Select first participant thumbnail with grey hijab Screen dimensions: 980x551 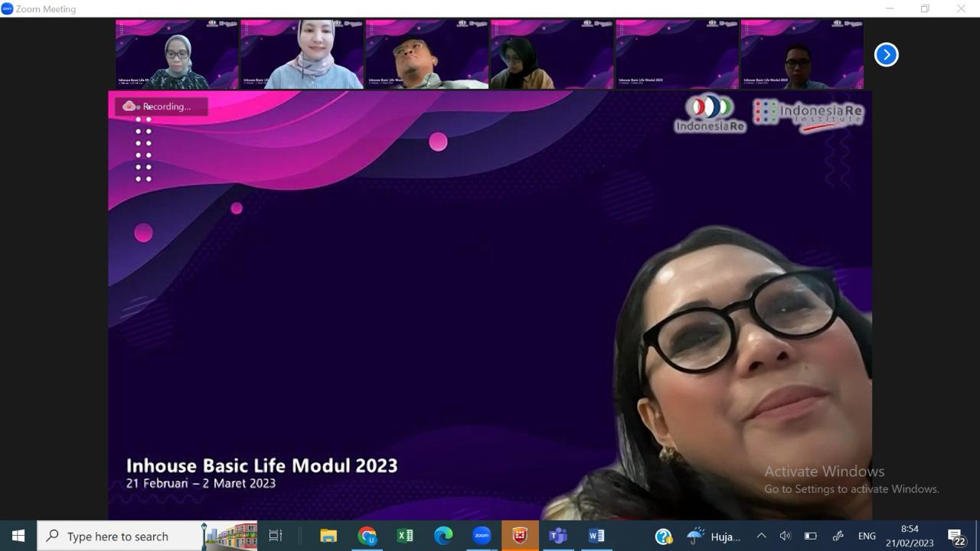click(x=177, y=54)
